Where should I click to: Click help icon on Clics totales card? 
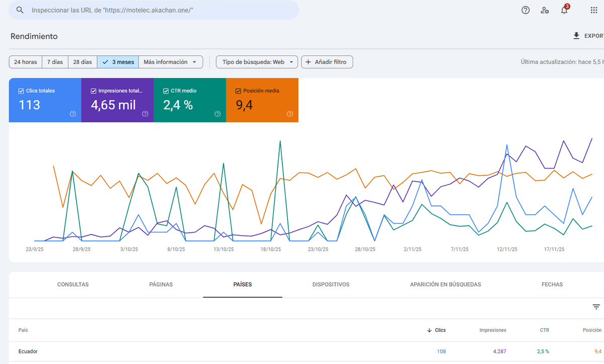[x=72, y=114]
